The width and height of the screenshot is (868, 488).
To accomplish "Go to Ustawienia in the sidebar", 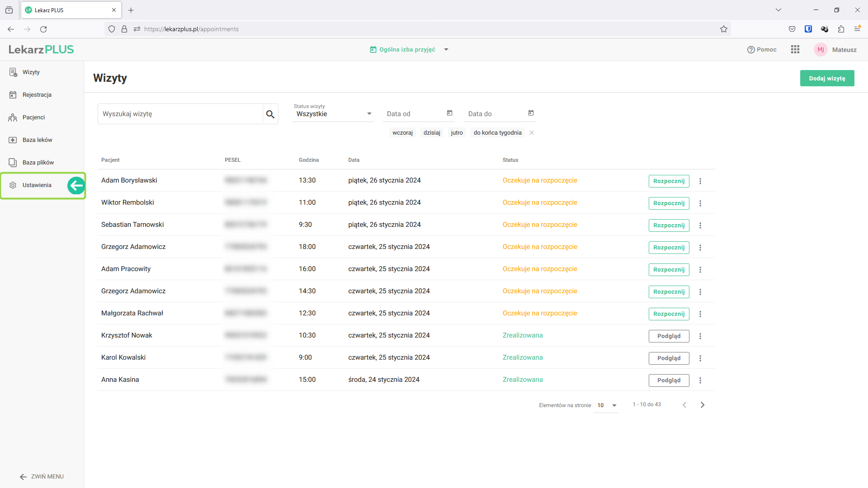I will 37,185.
